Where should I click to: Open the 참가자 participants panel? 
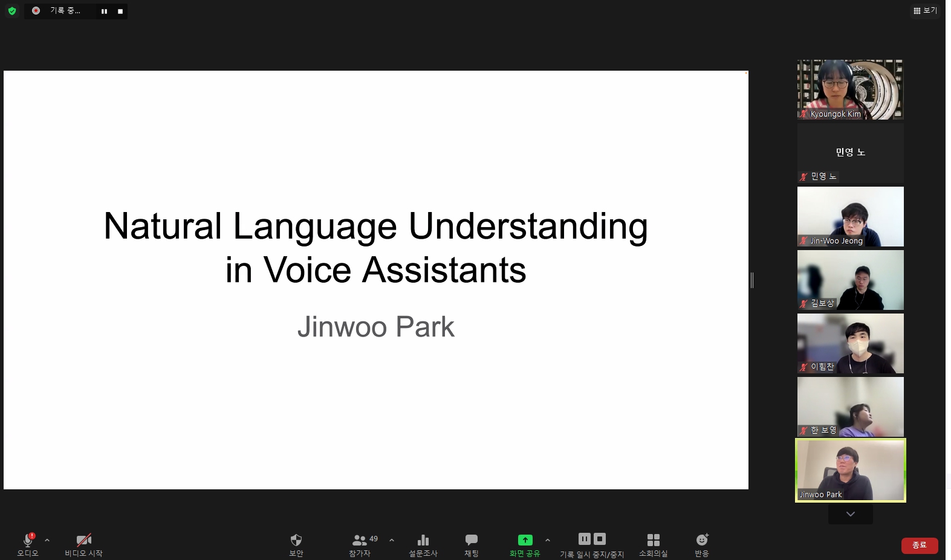click(360, 544)
